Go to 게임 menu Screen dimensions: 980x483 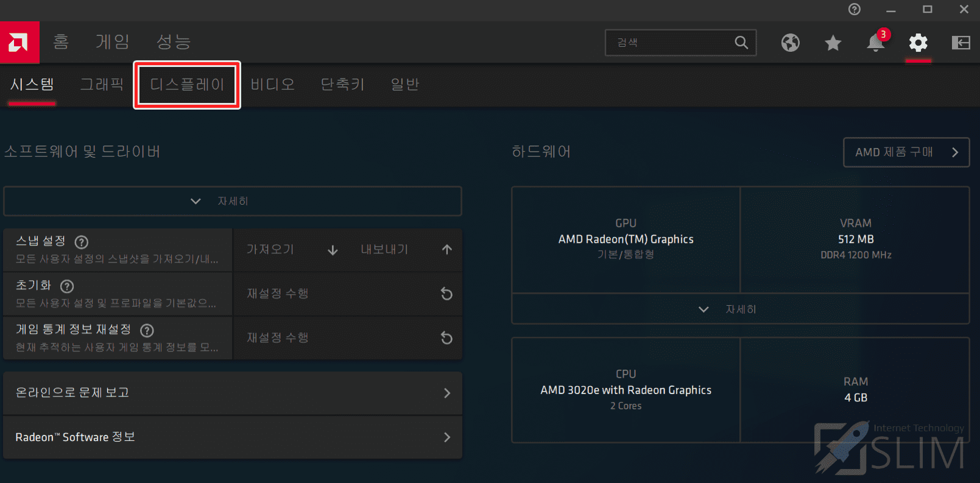113,42
